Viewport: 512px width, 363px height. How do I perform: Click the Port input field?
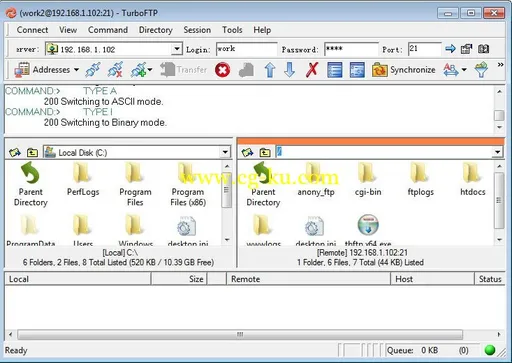point(424,49)
